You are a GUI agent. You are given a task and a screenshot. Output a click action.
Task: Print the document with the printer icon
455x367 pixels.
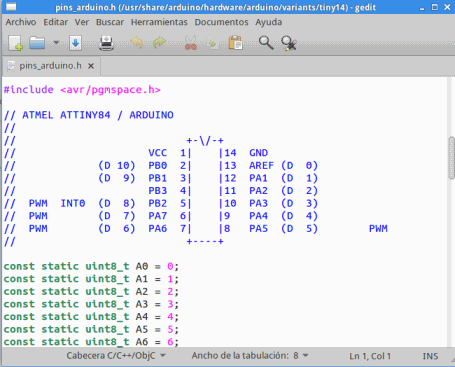(106, 43)
